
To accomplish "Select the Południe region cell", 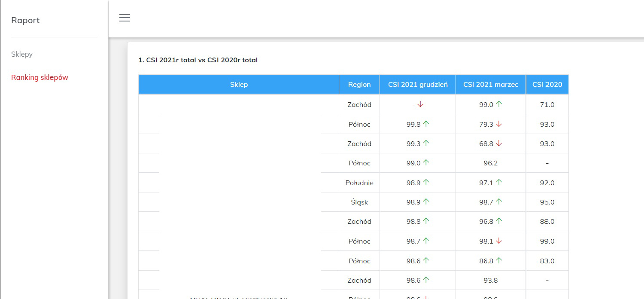I will (359, 183).
